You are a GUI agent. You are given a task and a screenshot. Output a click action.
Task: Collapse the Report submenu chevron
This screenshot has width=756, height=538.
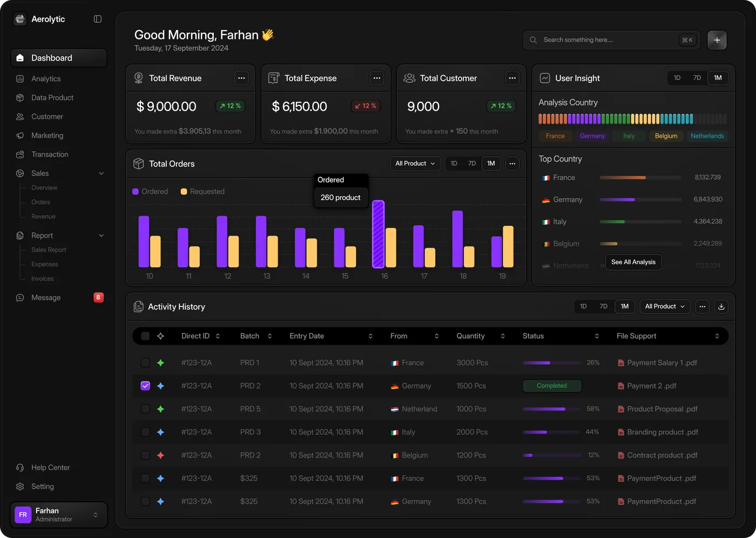click(x=101, y=236)
